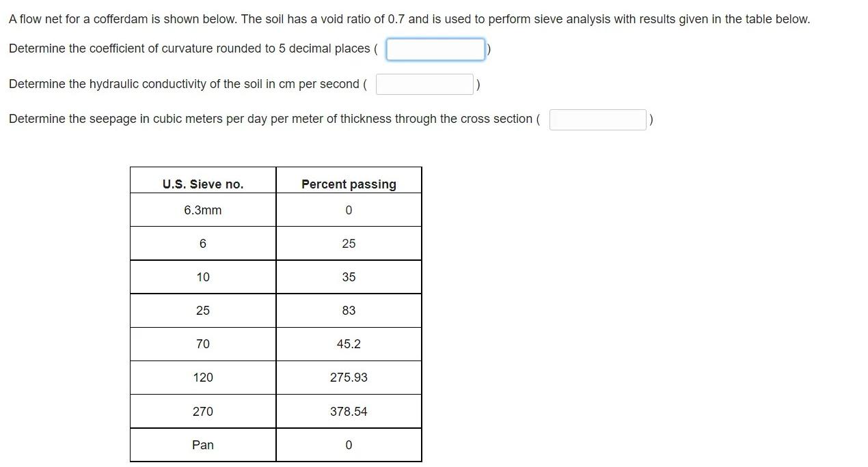Click the hydraulic conductivity answer box

point(424,83)
